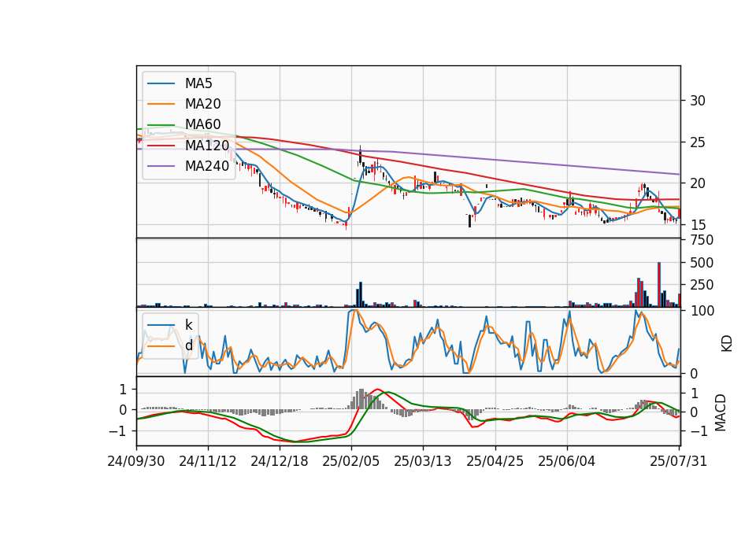This screenshot has width=756, height=543.
Task: Click the MA120 legend label
Action: [207, 145]
